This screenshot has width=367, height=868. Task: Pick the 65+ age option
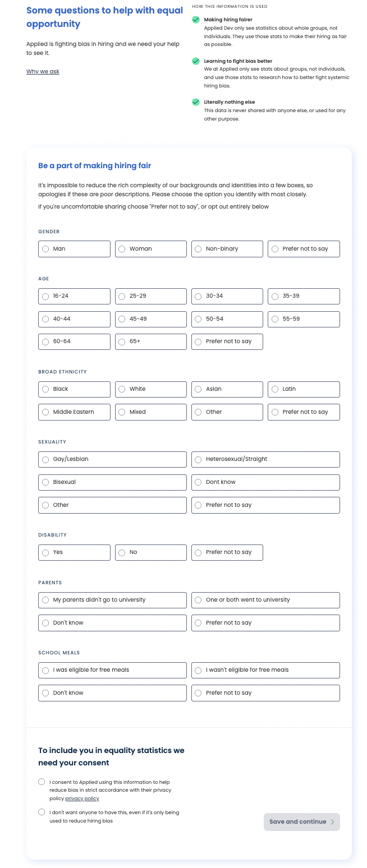(x=122, y=341)
